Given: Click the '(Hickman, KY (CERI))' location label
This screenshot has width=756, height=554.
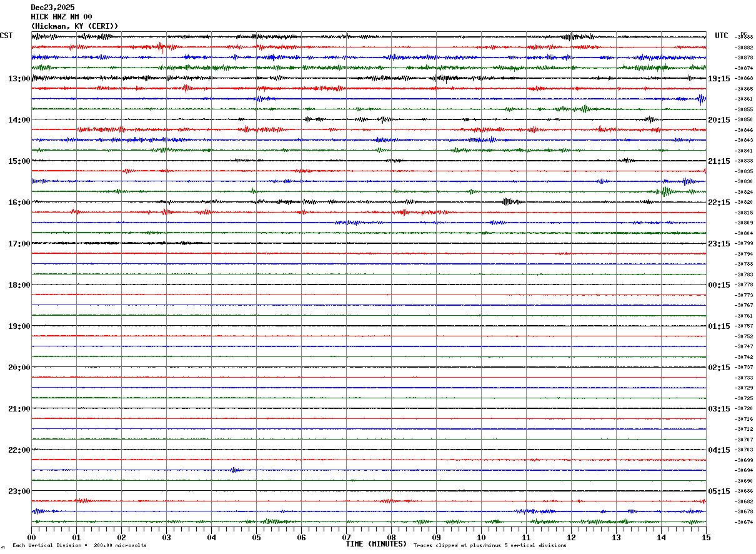Looking at the screenshot, I should [x=74, y=26].
